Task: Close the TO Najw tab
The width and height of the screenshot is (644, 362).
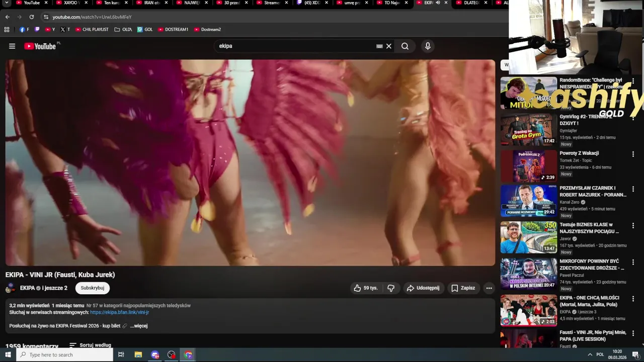Action: pyautogui.click(x=406, y=3)
